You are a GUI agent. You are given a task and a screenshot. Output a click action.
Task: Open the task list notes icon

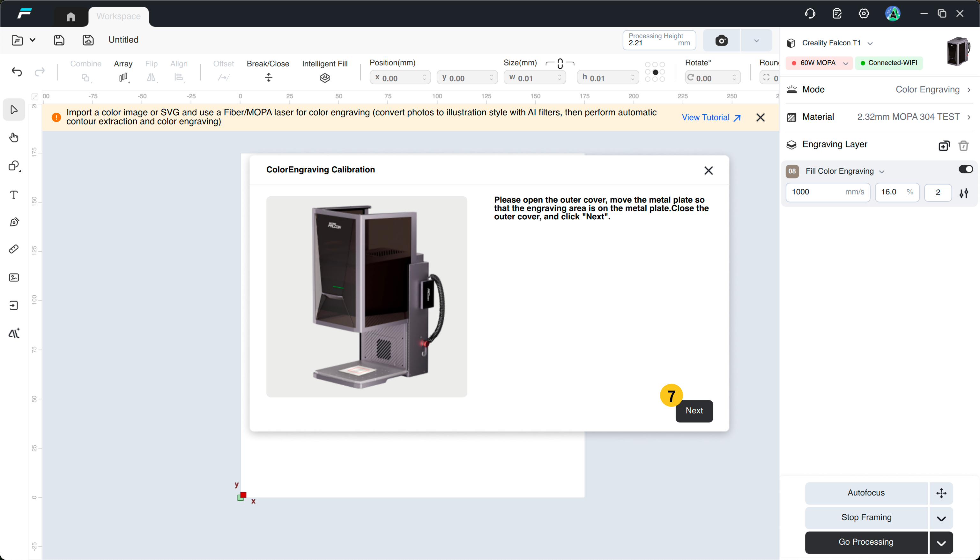point(837,14)
